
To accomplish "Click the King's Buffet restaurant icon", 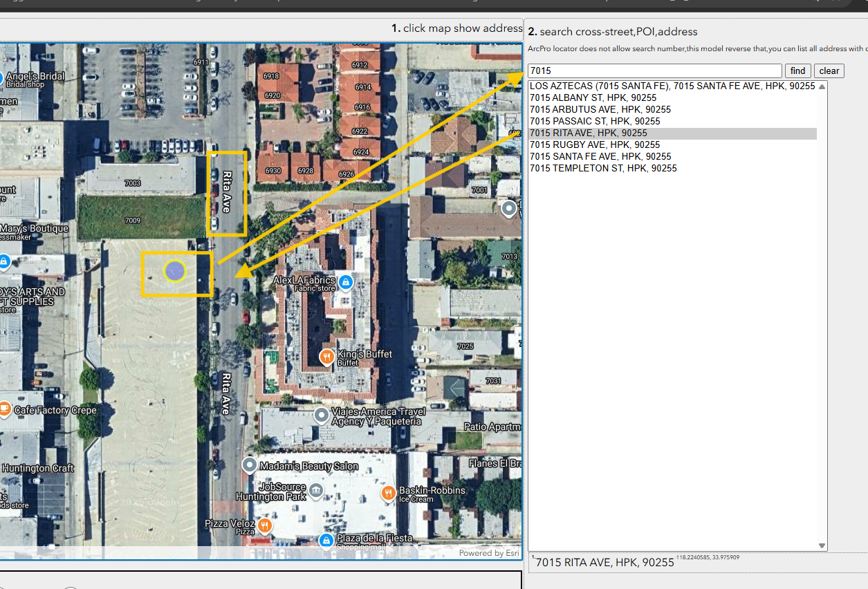I will [x=327, y=357].
